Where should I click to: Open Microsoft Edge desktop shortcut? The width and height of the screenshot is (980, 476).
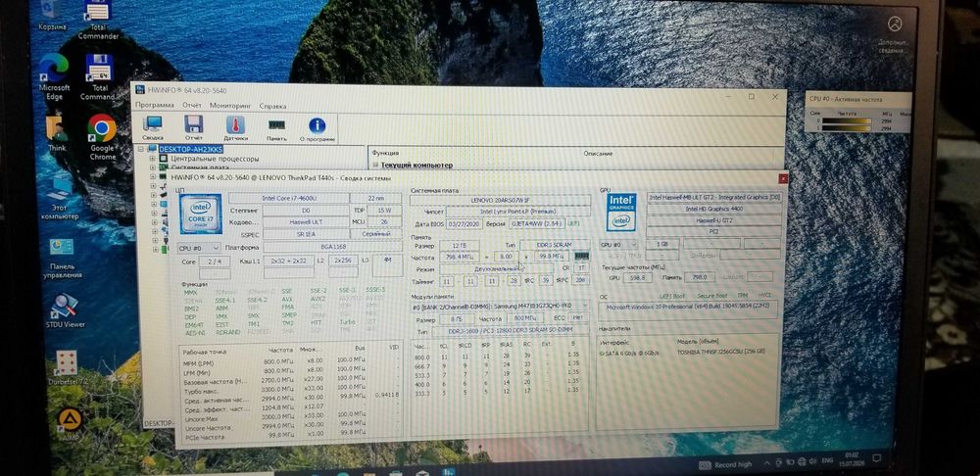[54, 76]
